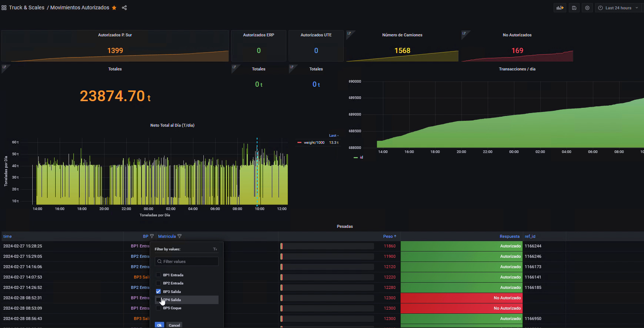Open Truck & Scales folder breadcrumb
Image resolution: width=644 pixels, height=328 pixels.
coord(26,8)
